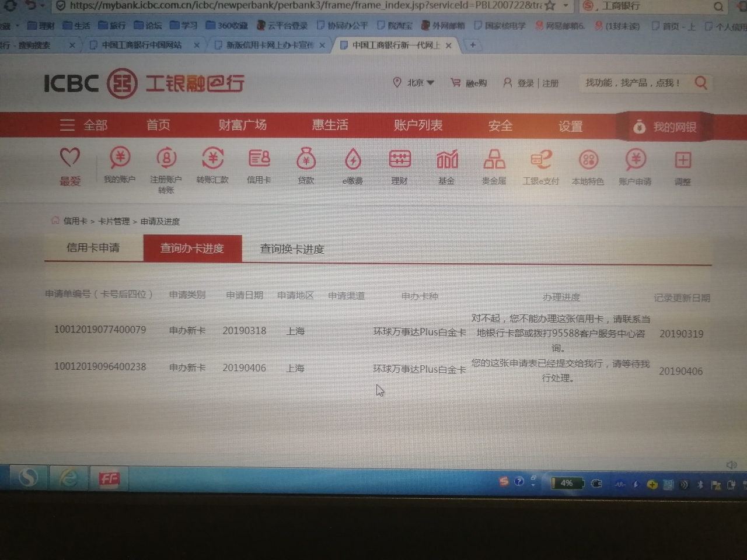Switch to 查询换卡进度 tab

click(292, 249)
